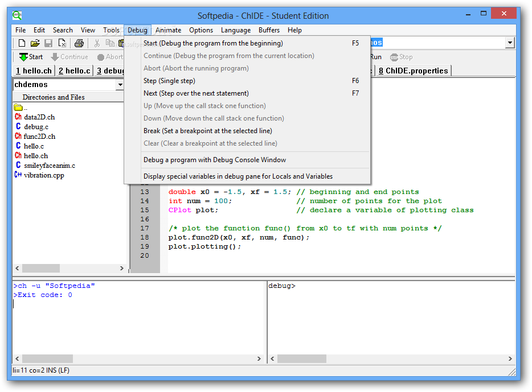Screen dimensions: 532x392
Task: Open the top-right address combo box dropdown
Action: tap(509, 43)
